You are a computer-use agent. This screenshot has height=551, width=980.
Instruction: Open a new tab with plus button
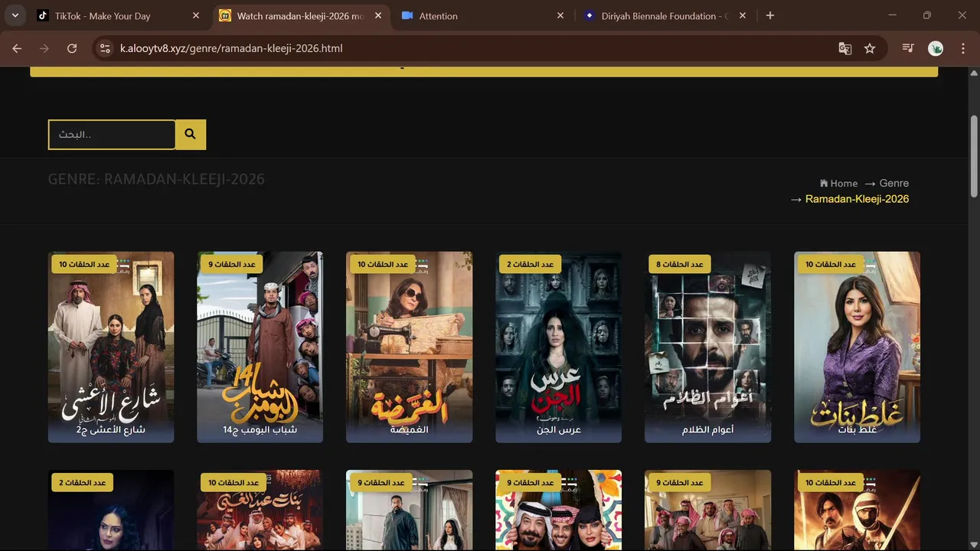(x=770, y=15)
